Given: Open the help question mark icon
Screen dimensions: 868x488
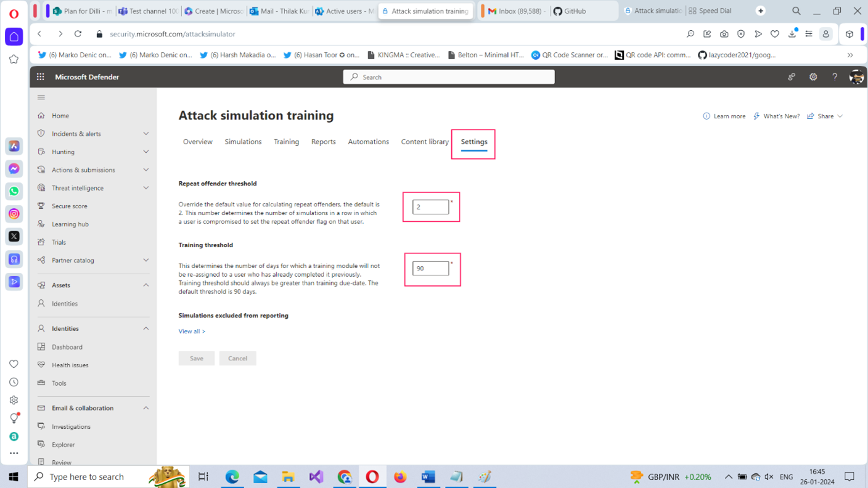Looking at the screenshot, I should tap(835, 77).
